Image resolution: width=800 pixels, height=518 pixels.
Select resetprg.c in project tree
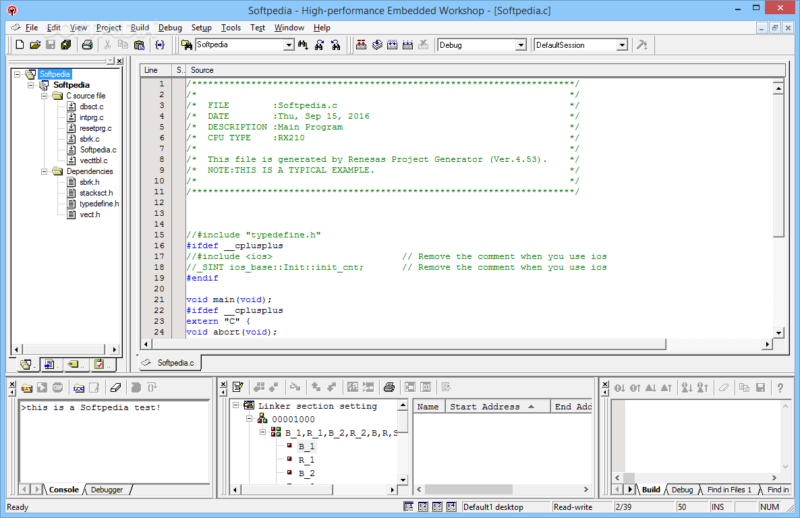95,128
